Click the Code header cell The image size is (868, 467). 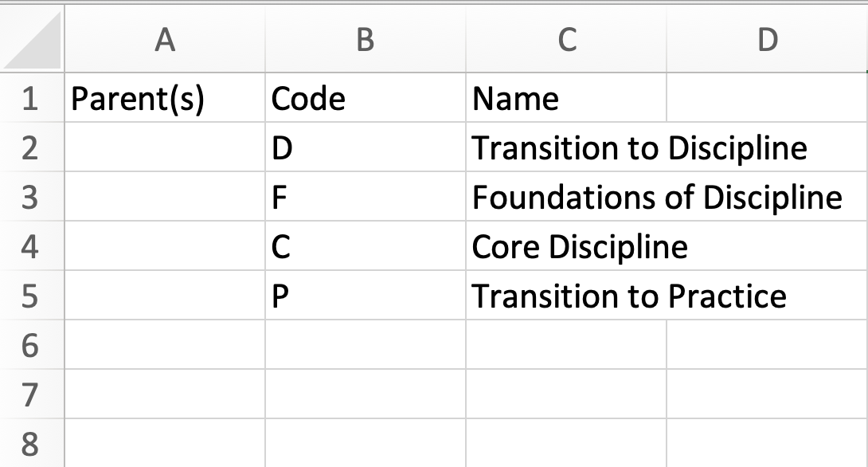coord(365,99)
